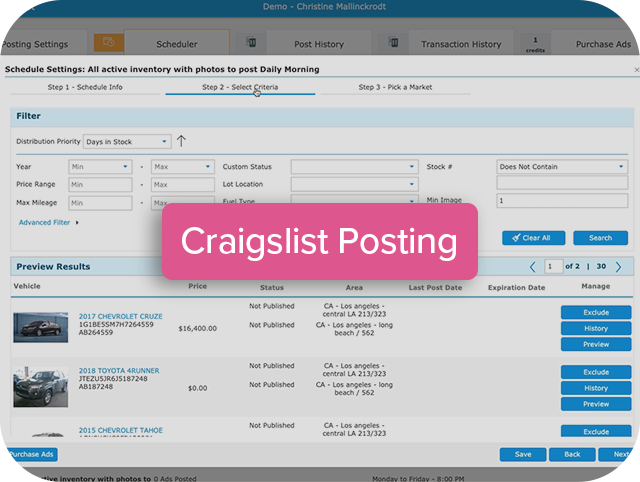The image size is (640, 482).
Task: Click the sort direction arrow beside Distribution Priority
Action: (x=181, y=141)
